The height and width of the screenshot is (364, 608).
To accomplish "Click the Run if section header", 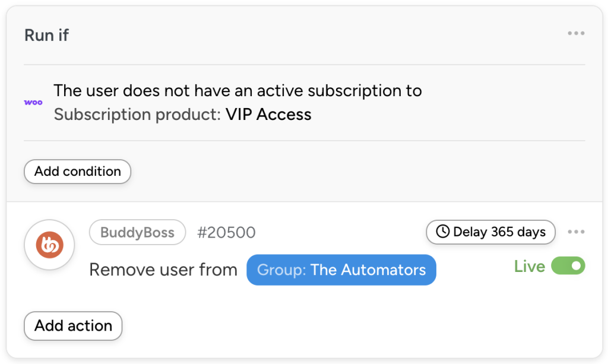I will coord(46,35).
